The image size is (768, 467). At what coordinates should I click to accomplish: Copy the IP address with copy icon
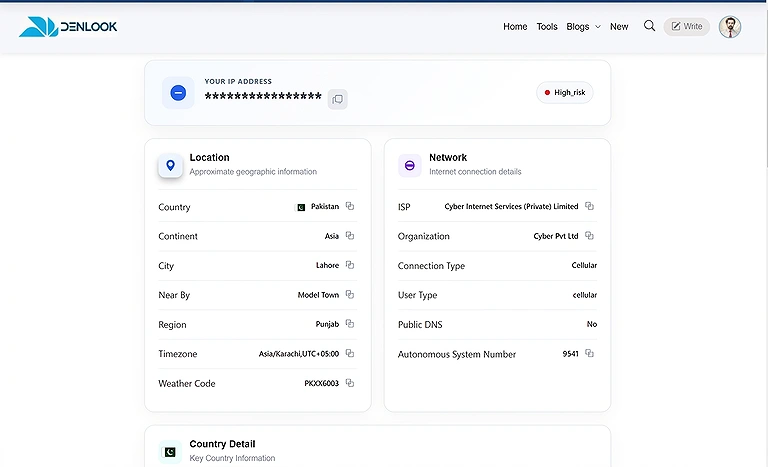tap(337, 99)
